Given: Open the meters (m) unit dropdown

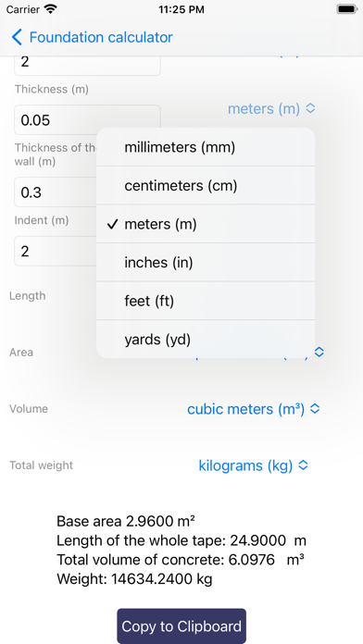Looking at the screenshot, I should [x=271, y=109].
